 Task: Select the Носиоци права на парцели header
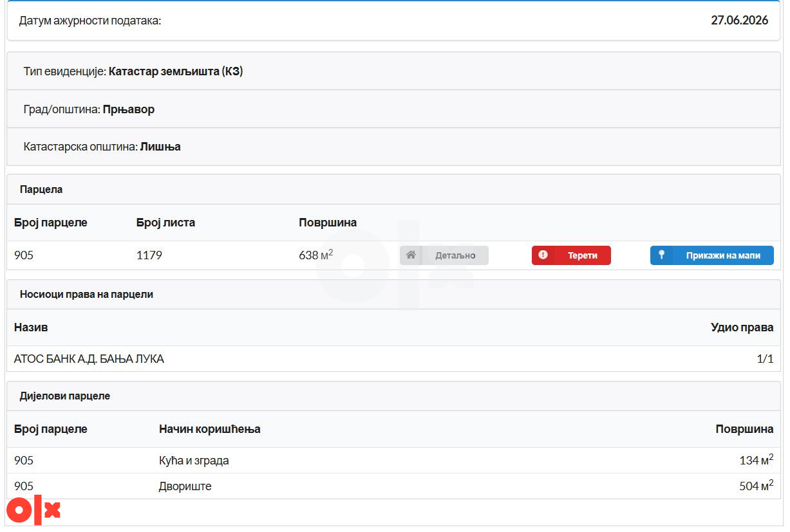(x=393, y=295)
